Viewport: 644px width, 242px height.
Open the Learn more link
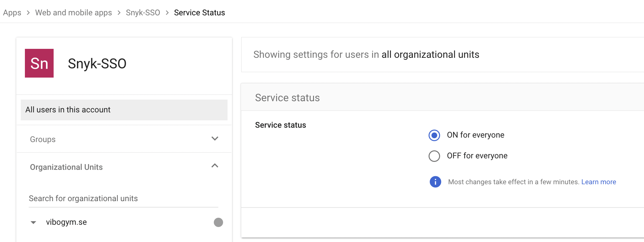click(x=599, y=182)
